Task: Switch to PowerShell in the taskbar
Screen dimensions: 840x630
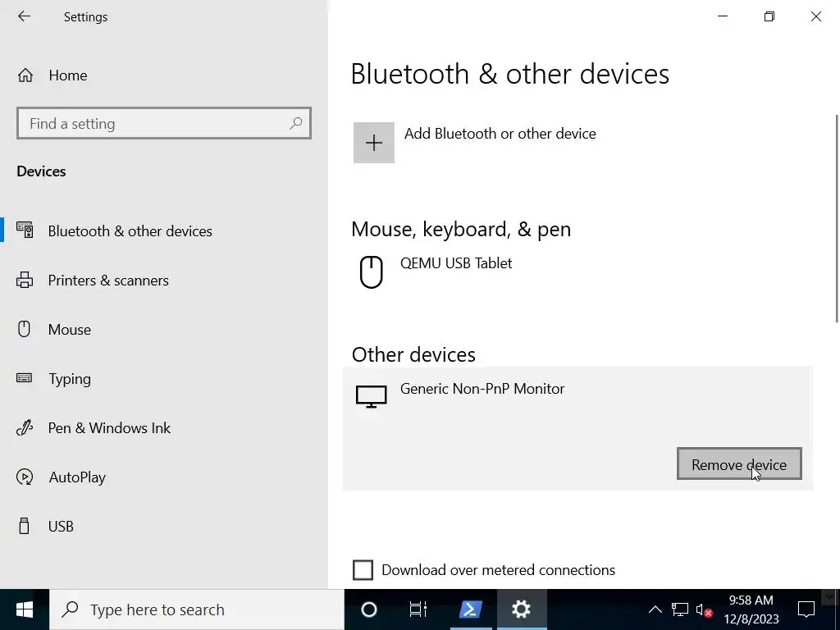Action: [470, 609]
